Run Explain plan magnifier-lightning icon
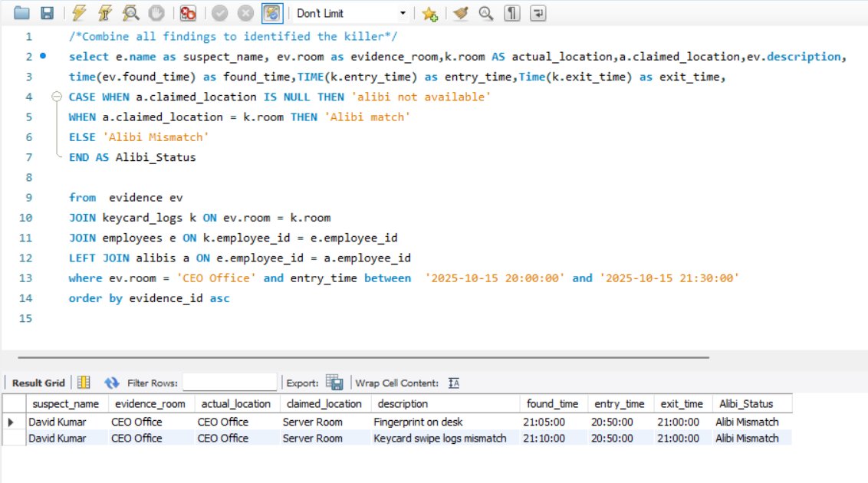The image size is (868, 483). tap(130, 13)
